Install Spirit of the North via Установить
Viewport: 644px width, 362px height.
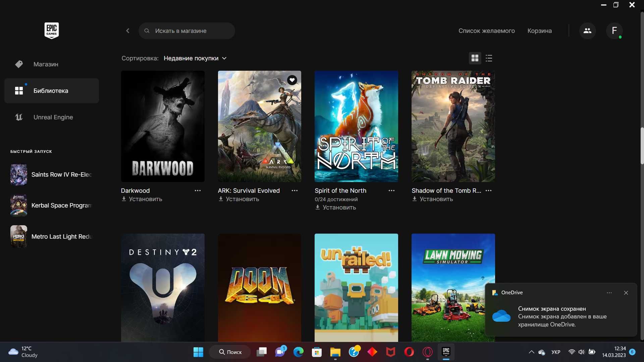[x=336, y=207]
